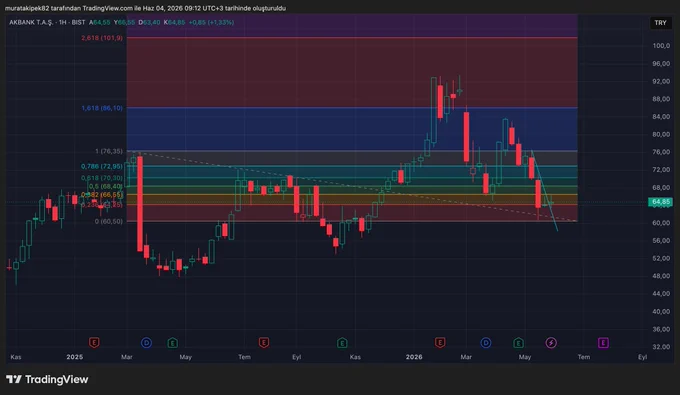Screen dimensions: 680x395
Task: Click the red E earnings marker just after 2025
Action: coord(94,343)
